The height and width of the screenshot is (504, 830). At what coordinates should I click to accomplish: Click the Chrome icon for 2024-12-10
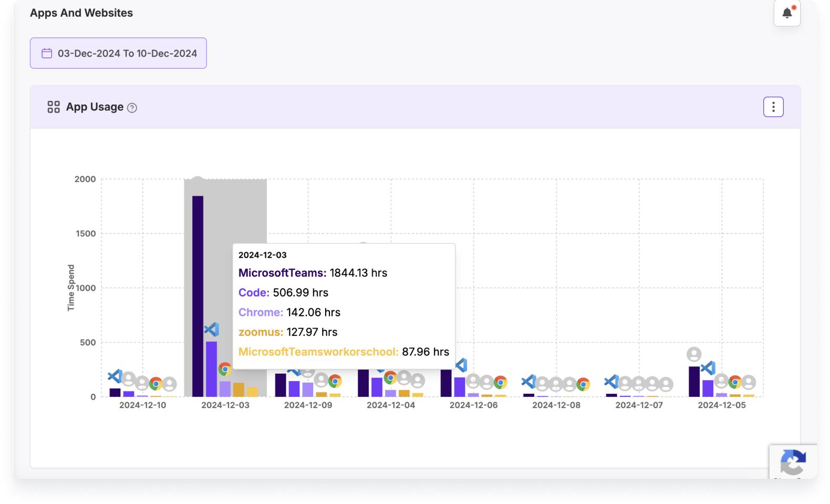coord(155,384)
